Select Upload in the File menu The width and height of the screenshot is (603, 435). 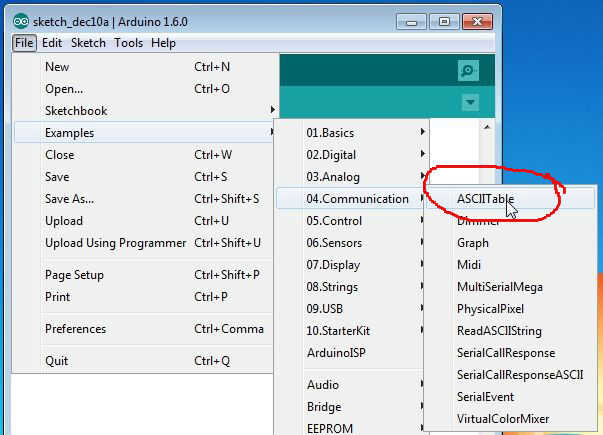click(x=143, y=221)
